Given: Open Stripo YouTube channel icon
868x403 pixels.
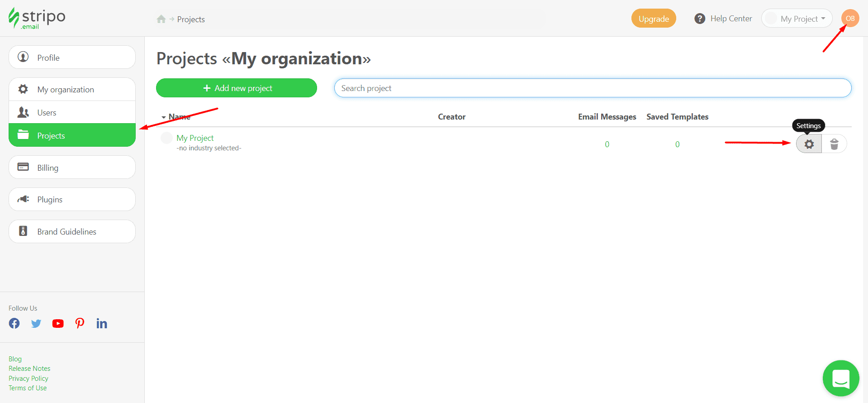Looking at the screenshot, I should (58, 323).
